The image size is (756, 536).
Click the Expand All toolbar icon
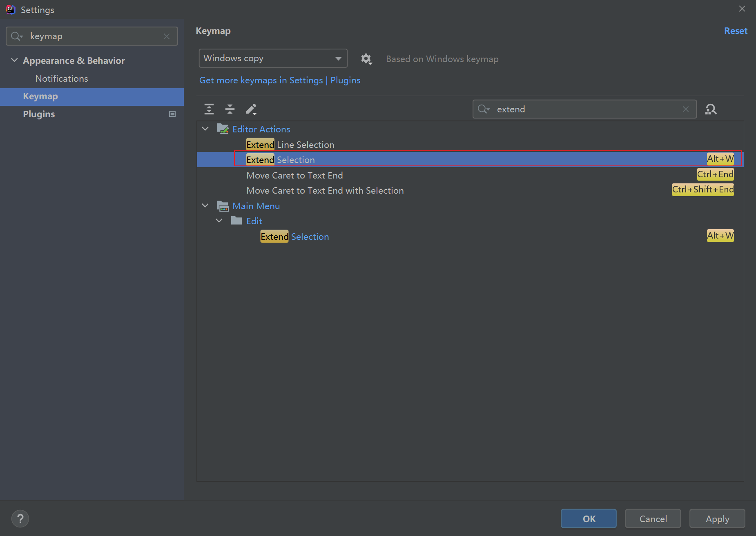click(209, 109)
